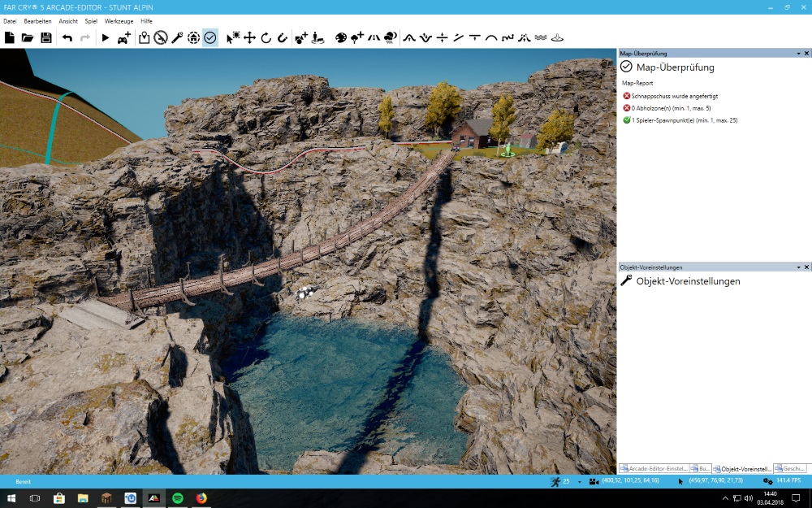Open the Ansicht menu
Image resolution: width=812 pixels, height=508 pixels.
[68, 20]
